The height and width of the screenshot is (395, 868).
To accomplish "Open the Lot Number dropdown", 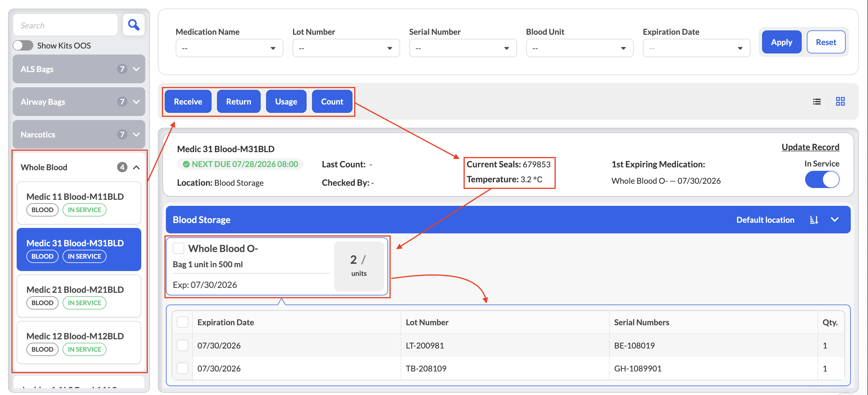I will [346, 48].
